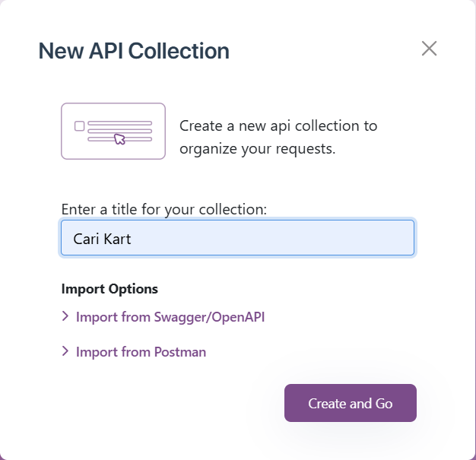Click the "Create a new api collection" description text
The height and width of the screenshot is (460, 476).
click(x=278, y=138)
